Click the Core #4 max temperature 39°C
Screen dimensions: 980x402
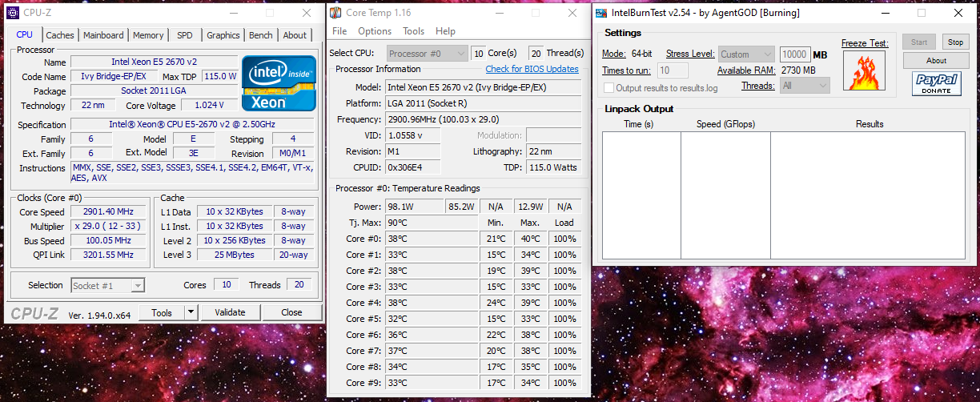coord(530,303)
